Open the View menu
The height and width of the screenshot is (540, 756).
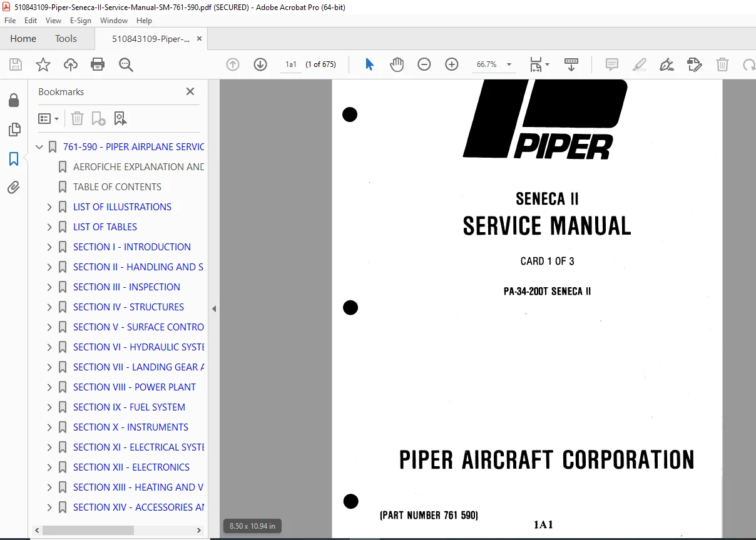pos(53,21)
